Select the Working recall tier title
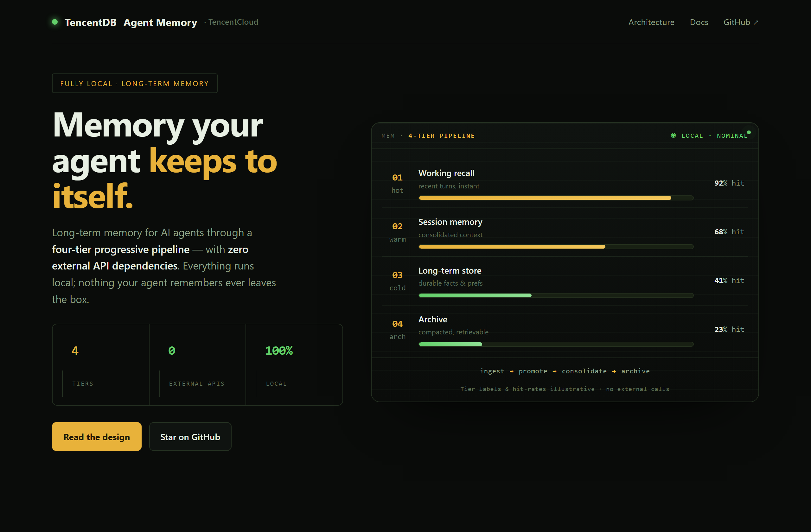The height and width of the screenshot is (532, 811). point(446,173)
